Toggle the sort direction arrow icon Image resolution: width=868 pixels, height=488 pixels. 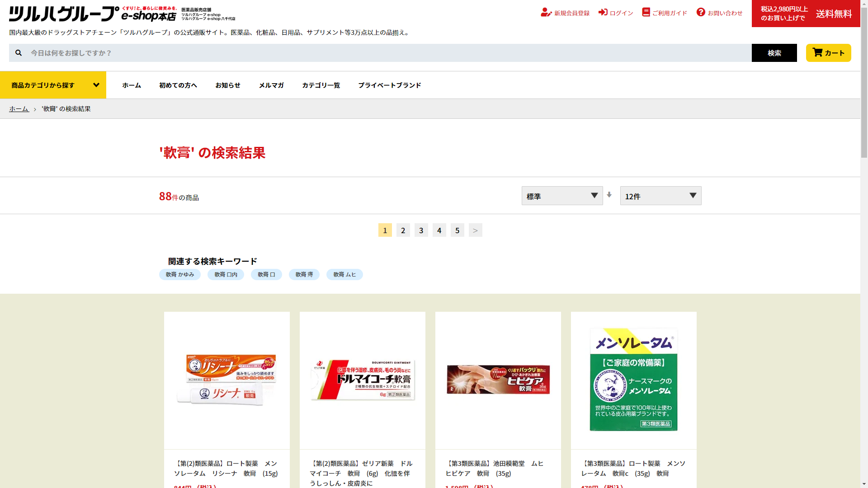pyautogui.click(x=609, y=195)
